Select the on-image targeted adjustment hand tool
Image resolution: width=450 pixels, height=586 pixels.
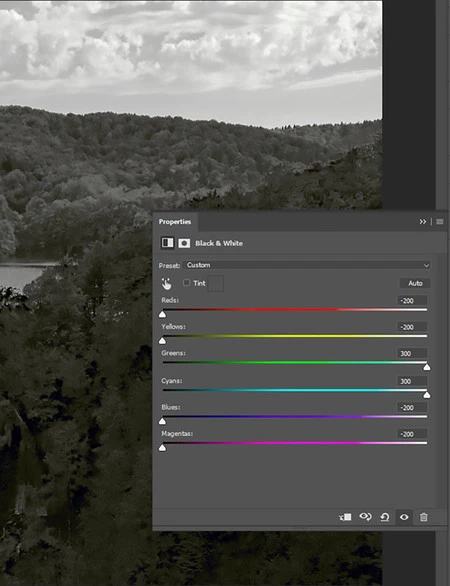coord(166,284)
